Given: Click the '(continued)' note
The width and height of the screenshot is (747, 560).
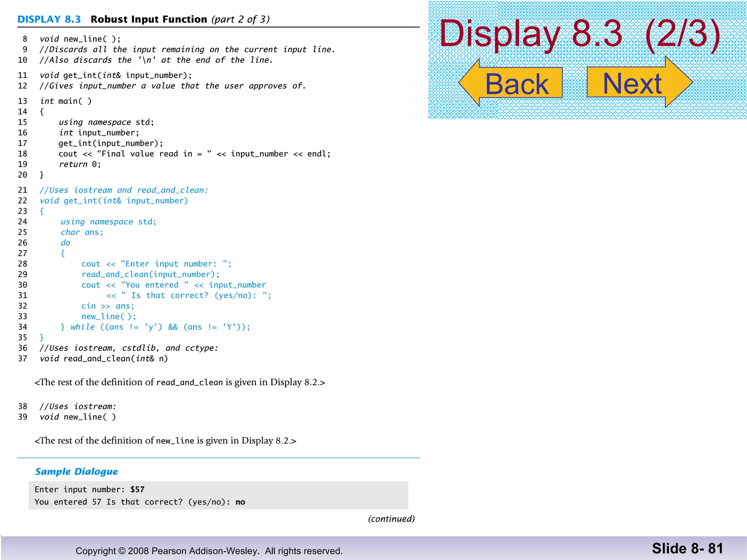Looking at the screenshot, I should point(391,519).
